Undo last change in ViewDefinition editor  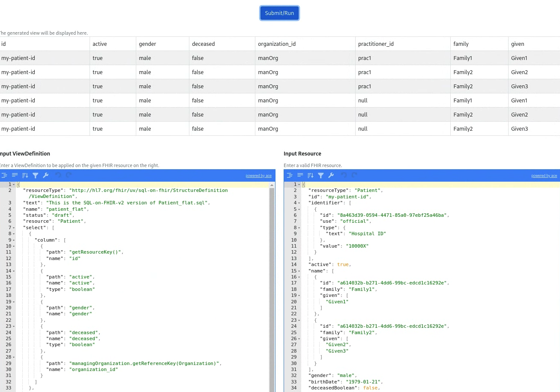point(58,175)
